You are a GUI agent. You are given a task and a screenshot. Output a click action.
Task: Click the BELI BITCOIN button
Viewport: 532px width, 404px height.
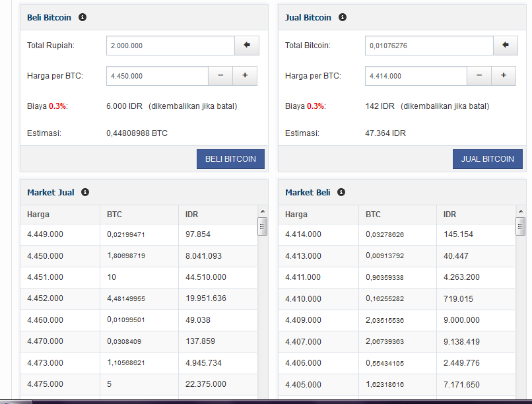tap(230, 158)
